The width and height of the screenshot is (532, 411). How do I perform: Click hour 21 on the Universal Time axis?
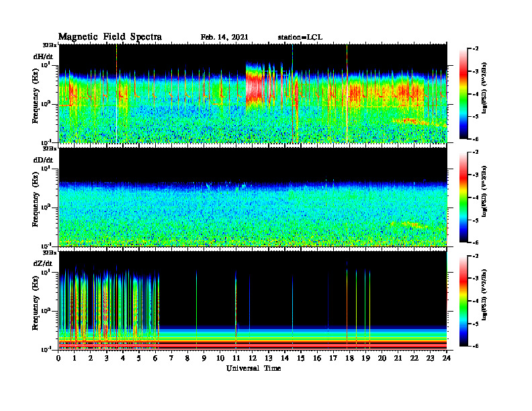tap(398, 358)
